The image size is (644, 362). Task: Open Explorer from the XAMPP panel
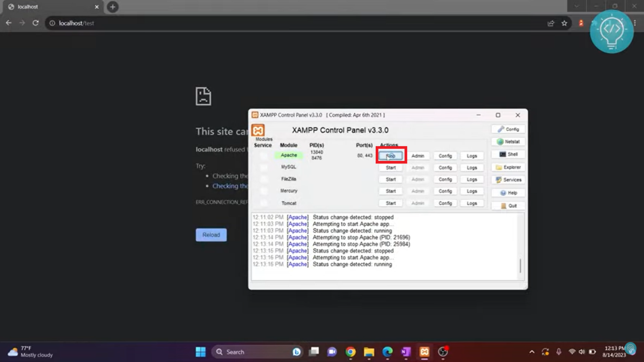click(507, 167)
